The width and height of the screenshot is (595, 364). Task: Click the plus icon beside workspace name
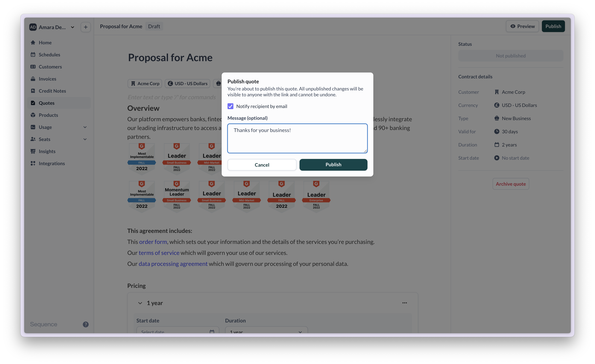click(86, 27)
